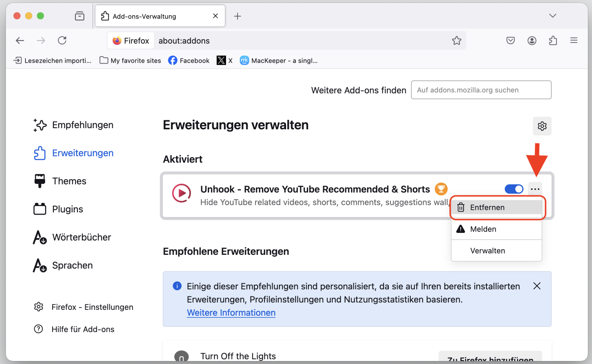
Task: Disable the Unhook extension toggle
Action: (514, 189)
